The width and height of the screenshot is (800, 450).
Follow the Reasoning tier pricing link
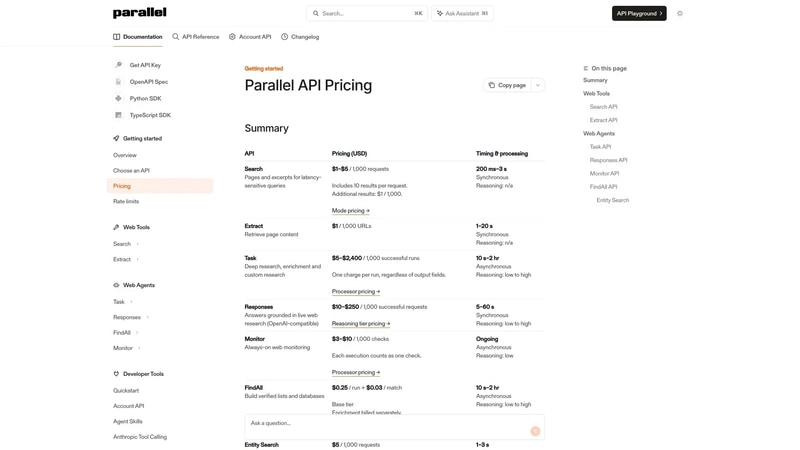click(361, 323)
